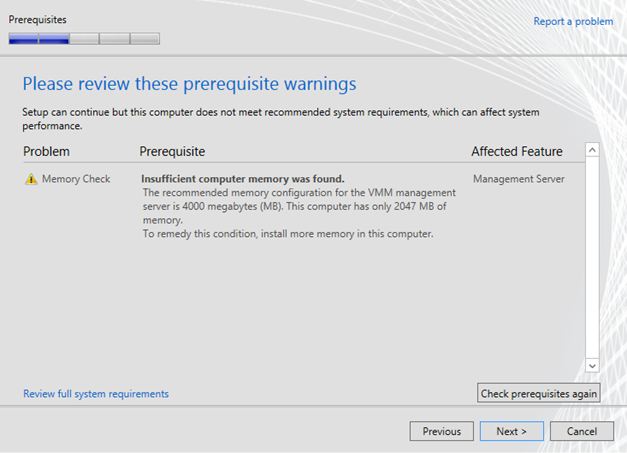Cancel the VMM setup wizard

(582, 431)
